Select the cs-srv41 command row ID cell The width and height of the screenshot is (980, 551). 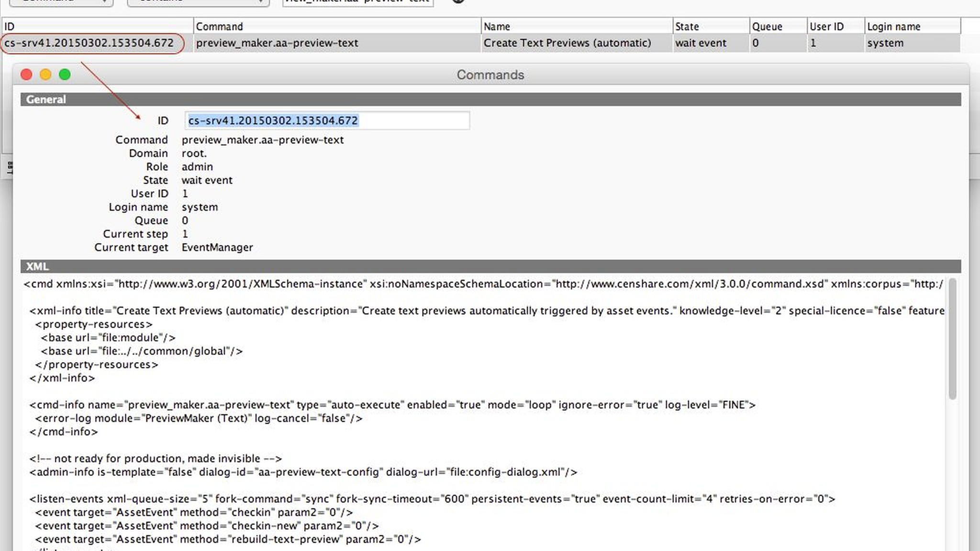(89, 43)
